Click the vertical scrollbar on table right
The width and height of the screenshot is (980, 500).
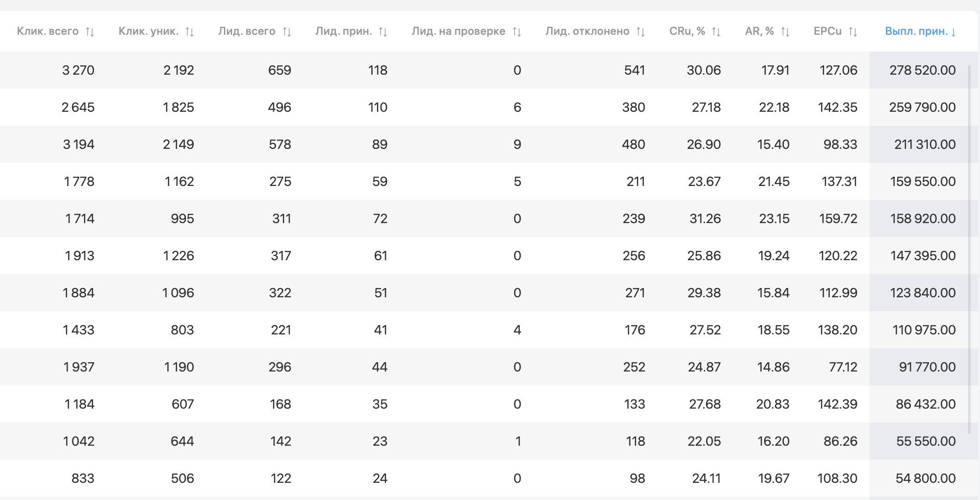[x=969, y=250]
